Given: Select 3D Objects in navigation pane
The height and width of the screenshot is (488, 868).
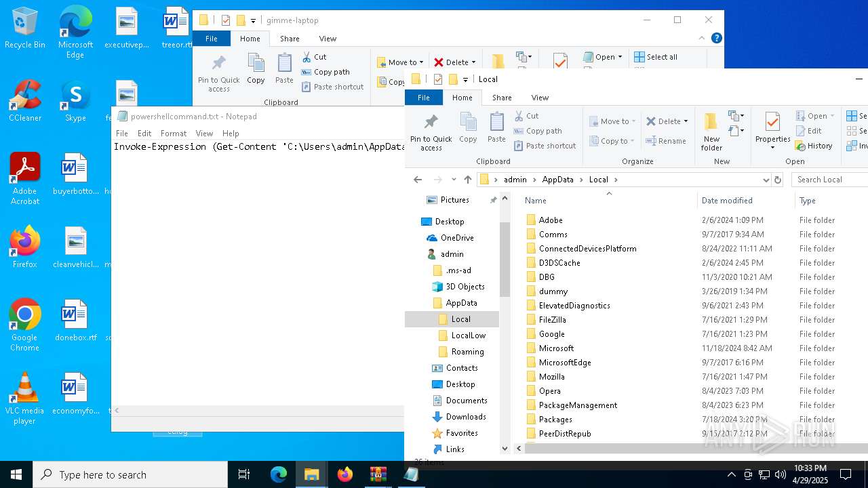Looking at the screenshot, I should pyautogui.click(x=465, y=287).
